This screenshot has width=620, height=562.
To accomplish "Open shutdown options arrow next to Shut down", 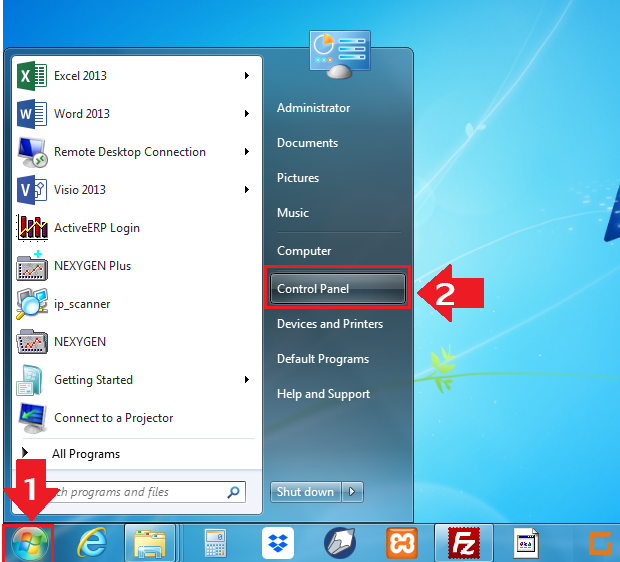I will [x=352, y=492].
